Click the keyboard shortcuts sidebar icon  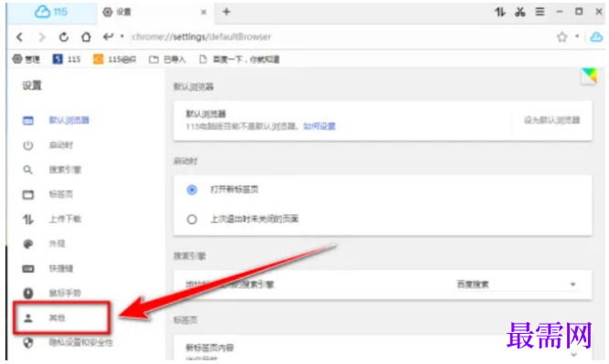pyautogui.click(x=28, y=269)
